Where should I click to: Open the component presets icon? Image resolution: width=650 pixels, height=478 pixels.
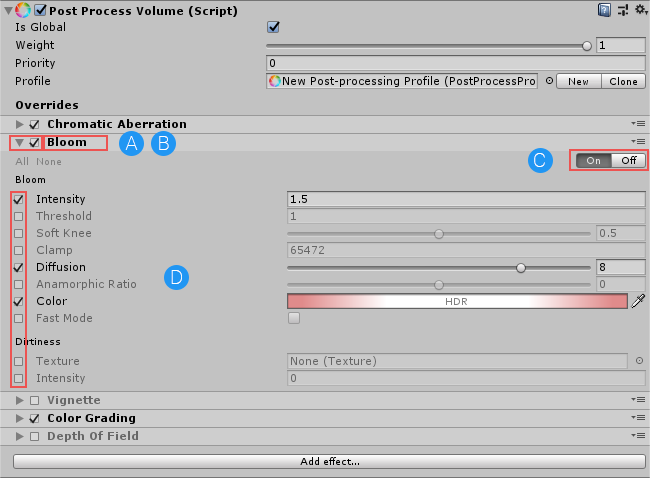pyautogui.click(x=622, y=10)
